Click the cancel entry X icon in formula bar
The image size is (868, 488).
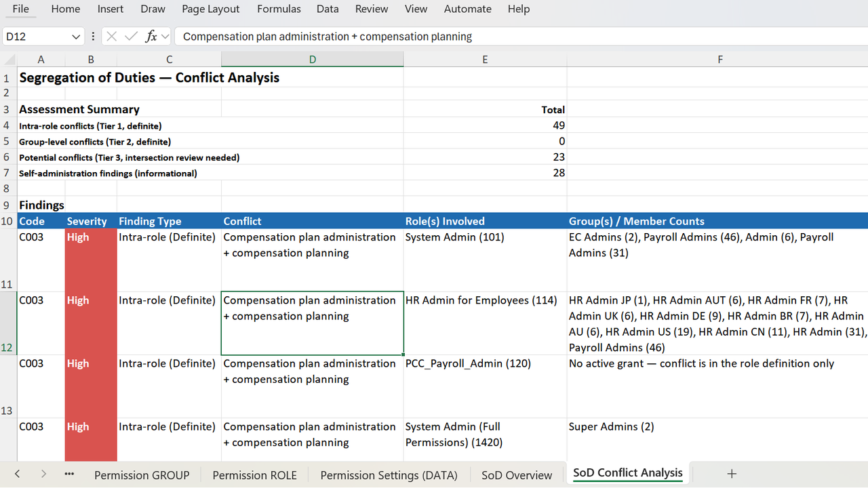[x=112, y=37]
